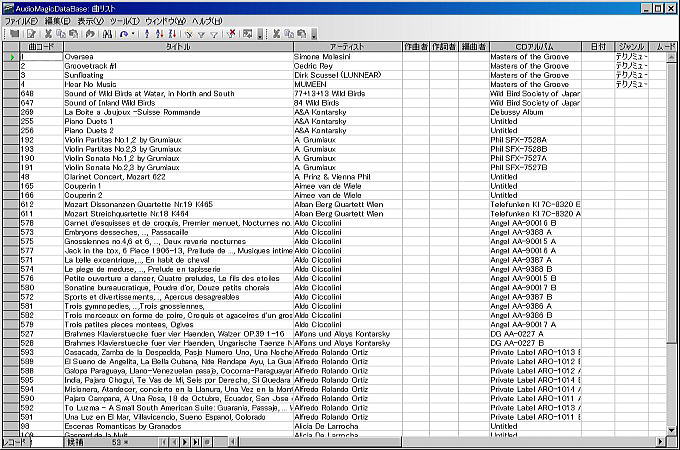Open the 表示(V) menu
This screenshot has height=450, width=680.
91,21
